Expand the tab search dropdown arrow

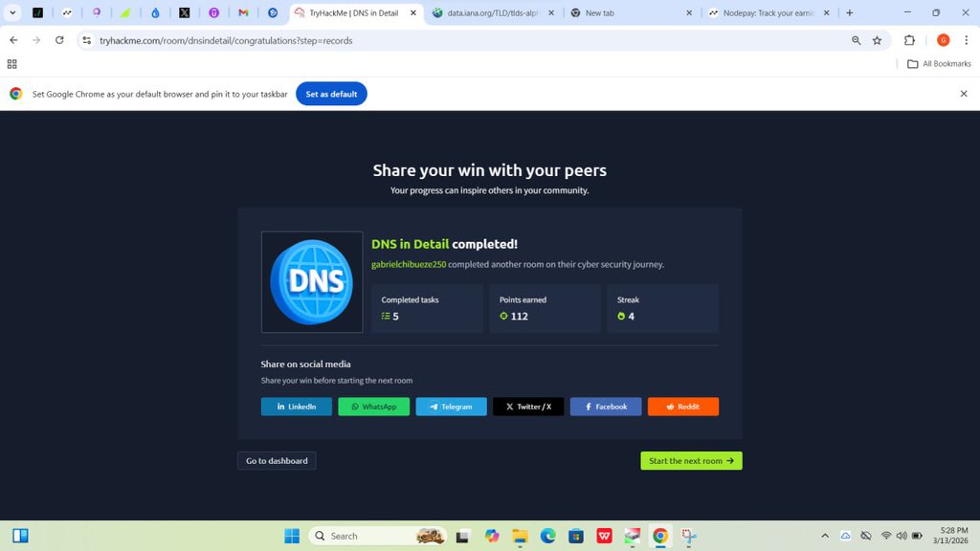click(12, 12)
